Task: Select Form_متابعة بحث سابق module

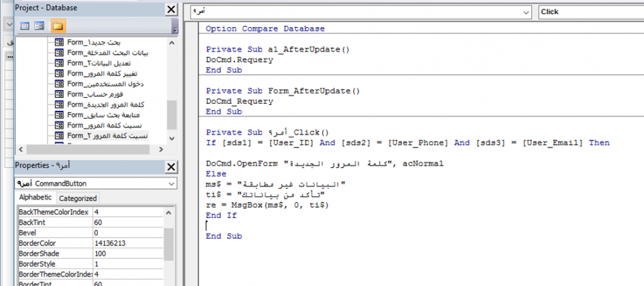Action: 104,115
